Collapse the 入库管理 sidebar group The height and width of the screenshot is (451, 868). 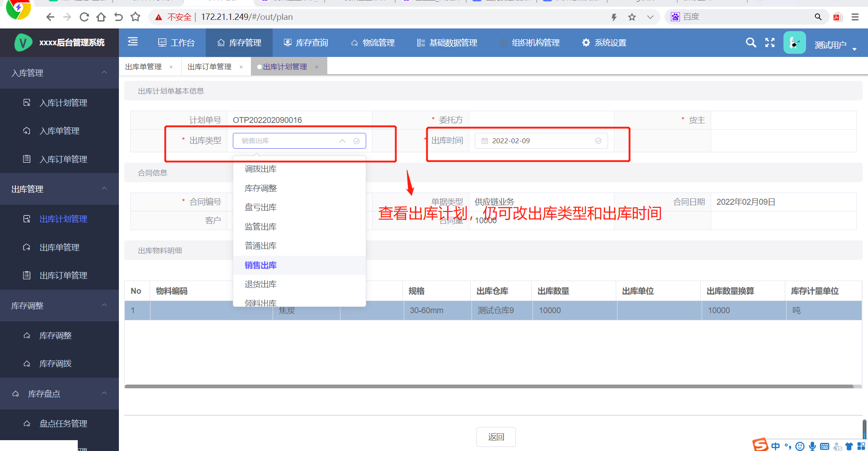coord(59,73)
